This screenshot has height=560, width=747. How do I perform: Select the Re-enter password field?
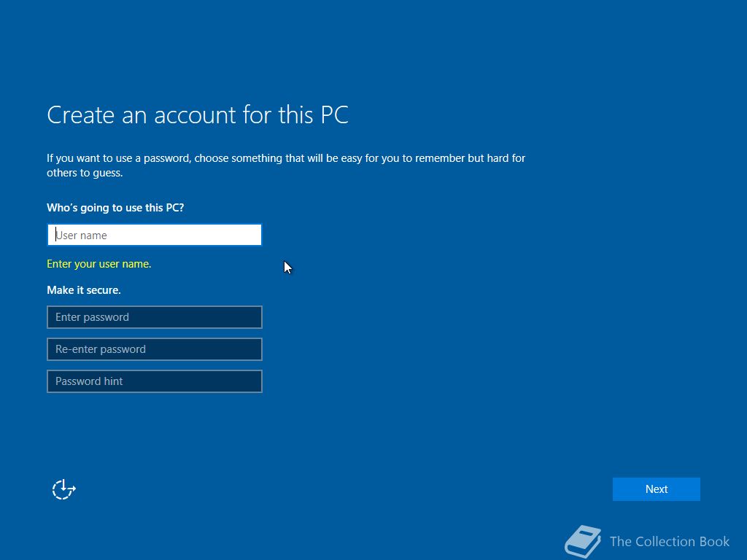(x=155, y=349)
